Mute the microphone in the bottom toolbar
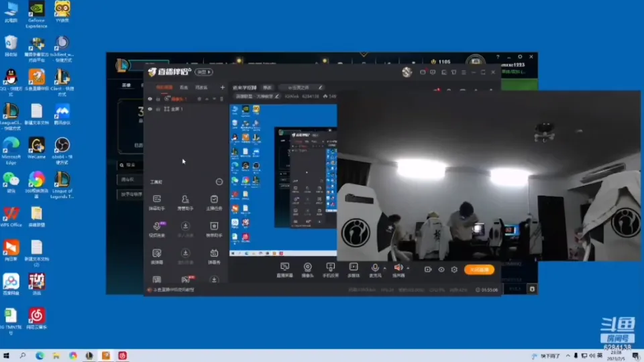 375,267
